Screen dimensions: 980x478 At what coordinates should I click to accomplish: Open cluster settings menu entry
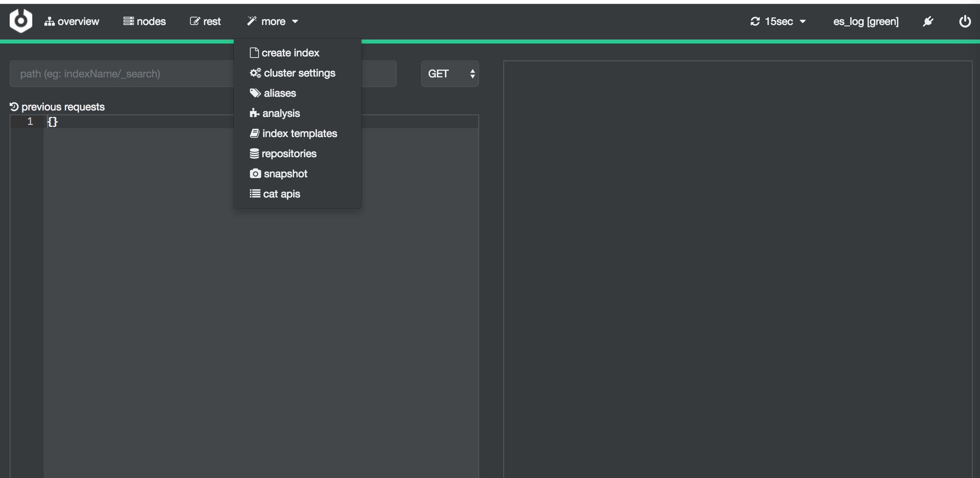coord(293,73)
